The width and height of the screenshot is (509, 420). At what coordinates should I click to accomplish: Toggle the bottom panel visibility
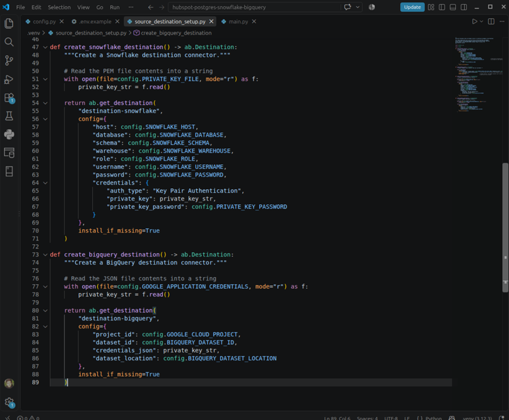(453, 7)
